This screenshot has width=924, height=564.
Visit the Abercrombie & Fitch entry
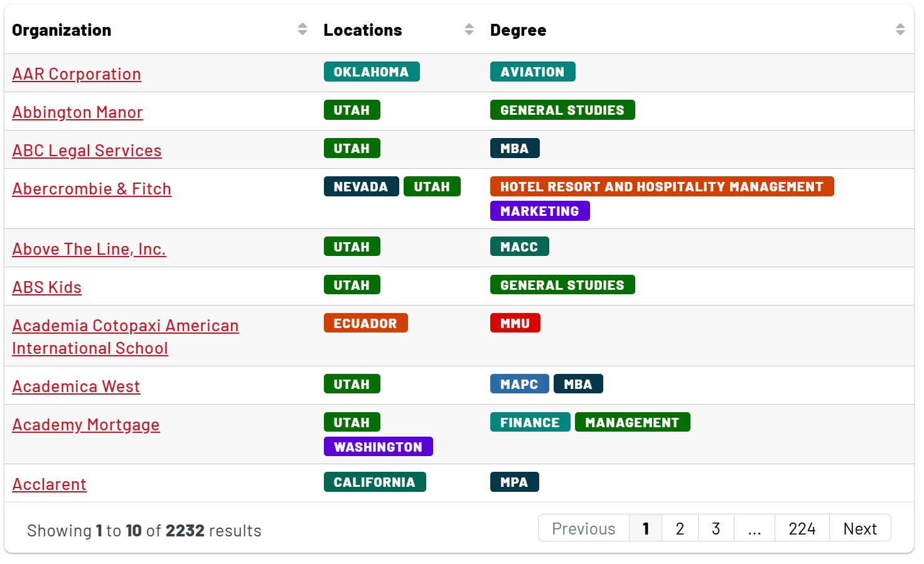(x=92, y=189)
